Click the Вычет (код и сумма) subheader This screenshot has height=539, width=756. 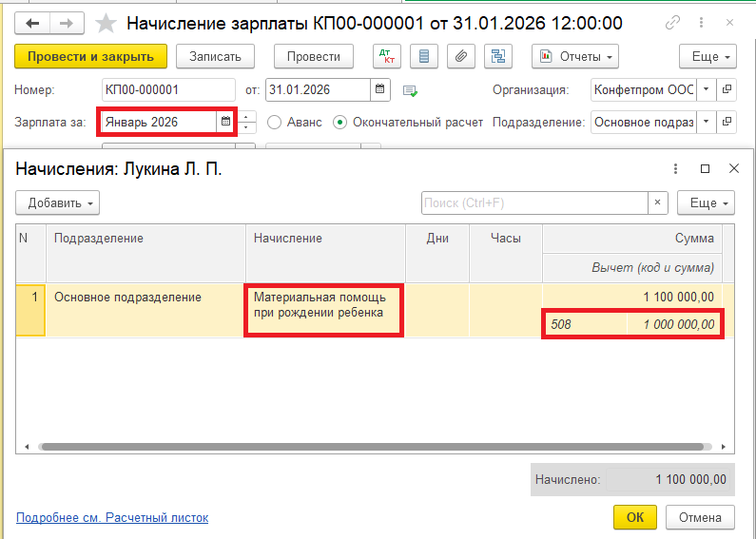pos(632,267)
